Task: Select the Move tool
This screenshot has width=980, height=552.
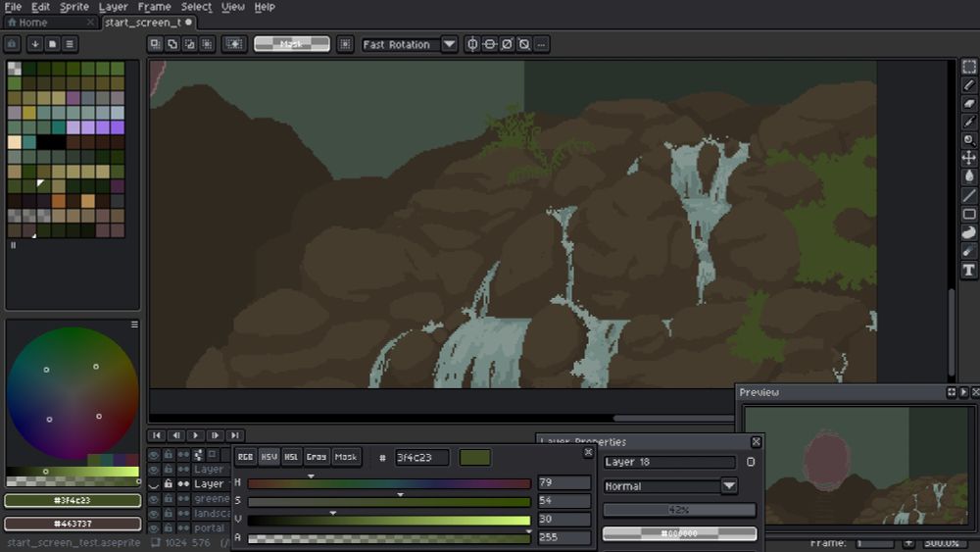Action: pyautogui.click(x=968, y=158)
